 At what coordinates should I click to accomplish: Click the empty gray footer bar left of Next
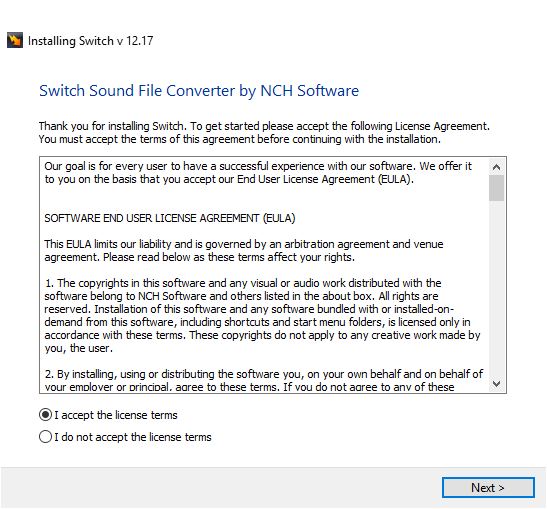pos(221,487)
